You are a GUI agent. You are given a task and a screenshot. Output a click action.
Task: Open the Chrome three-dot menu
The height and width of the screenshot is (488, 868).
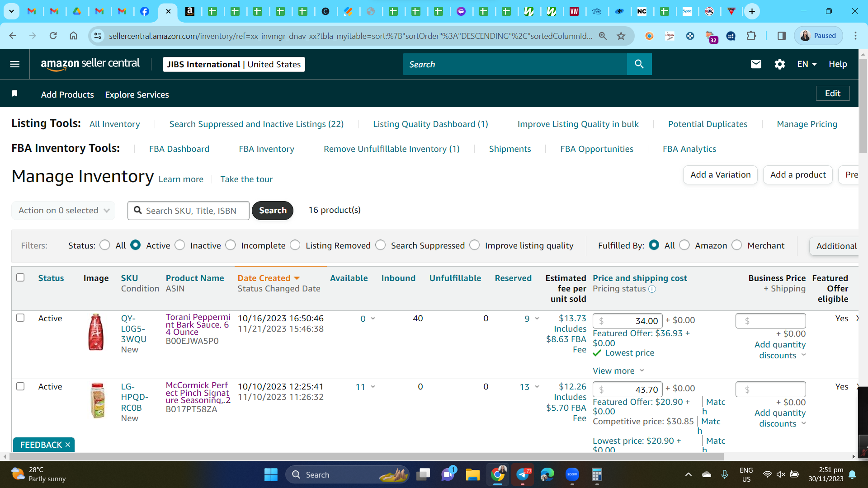pos(855,36)
